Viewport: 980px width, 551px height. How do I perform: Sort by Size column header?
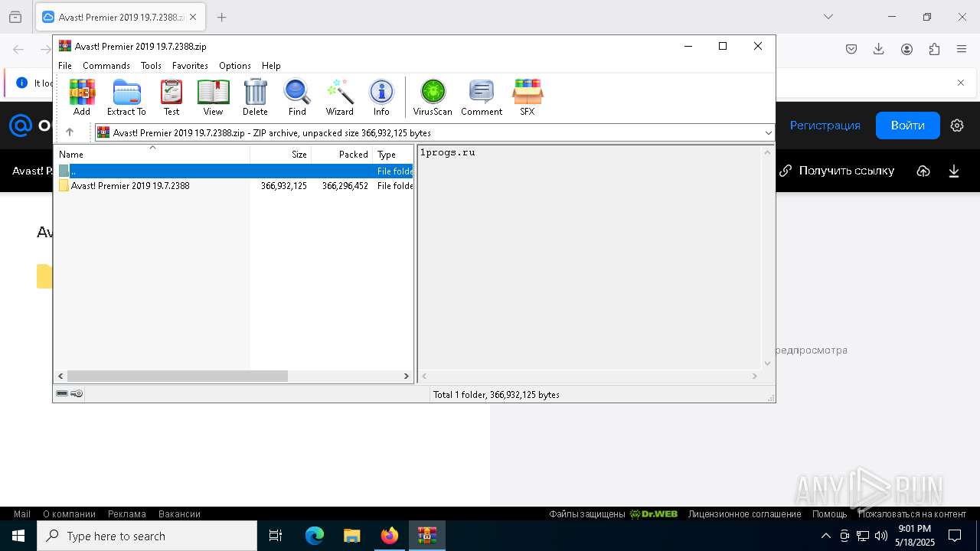coord(280,154)
